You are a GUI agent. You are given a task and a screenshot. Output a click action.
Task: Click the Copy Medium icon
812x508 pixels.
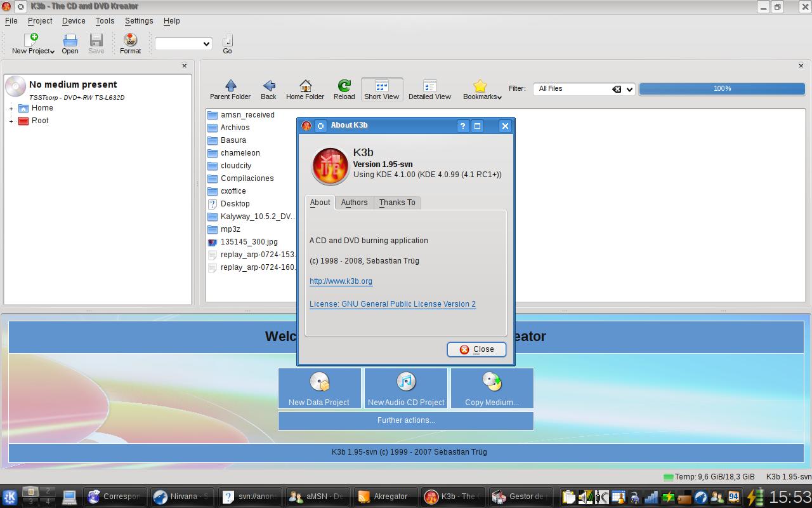492,382
